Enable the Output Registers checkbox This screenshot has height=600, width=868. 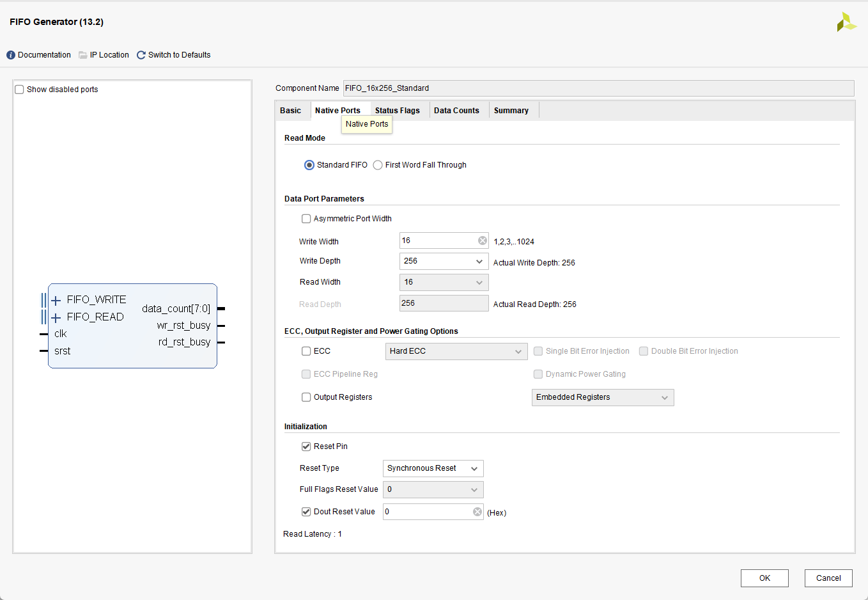click(x=306, y=397)
